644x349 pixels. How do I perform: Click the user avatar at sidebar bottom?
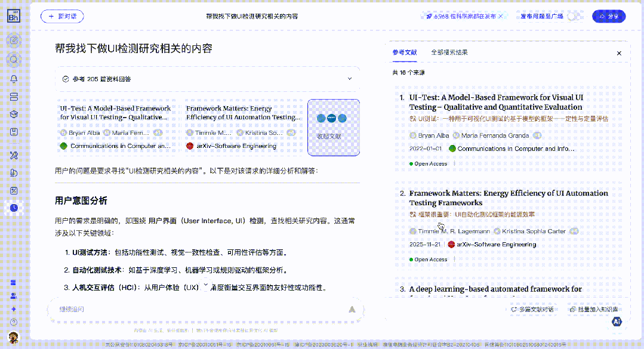pos(13,337)
